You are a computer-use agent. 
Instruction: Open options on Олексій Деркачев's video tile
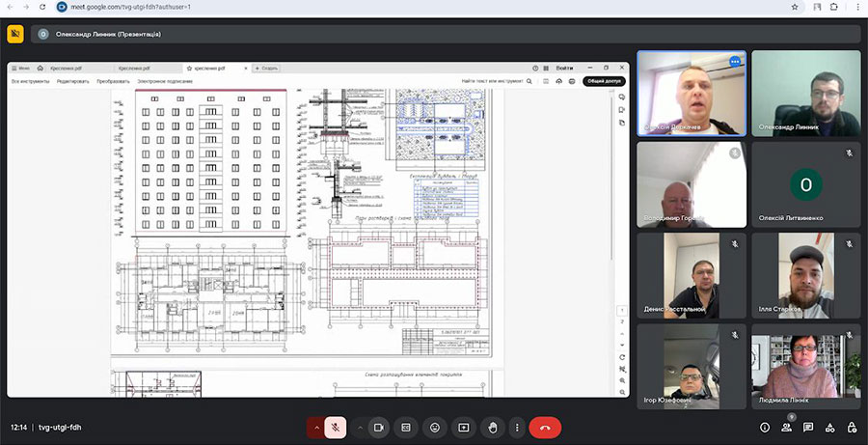pos(734,61)
